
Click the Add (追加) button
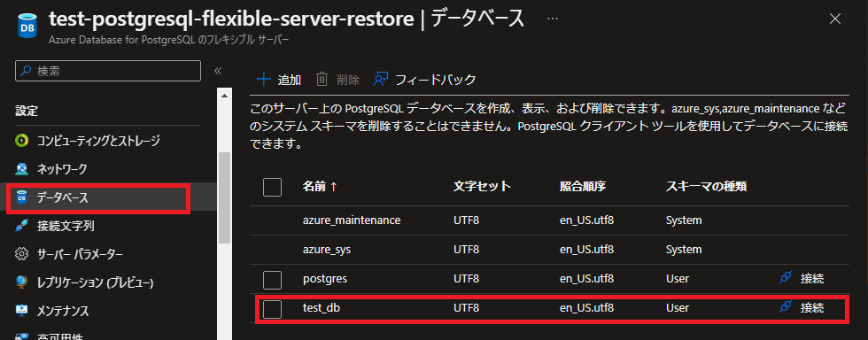pyautogui.click(x=279, y=80)
